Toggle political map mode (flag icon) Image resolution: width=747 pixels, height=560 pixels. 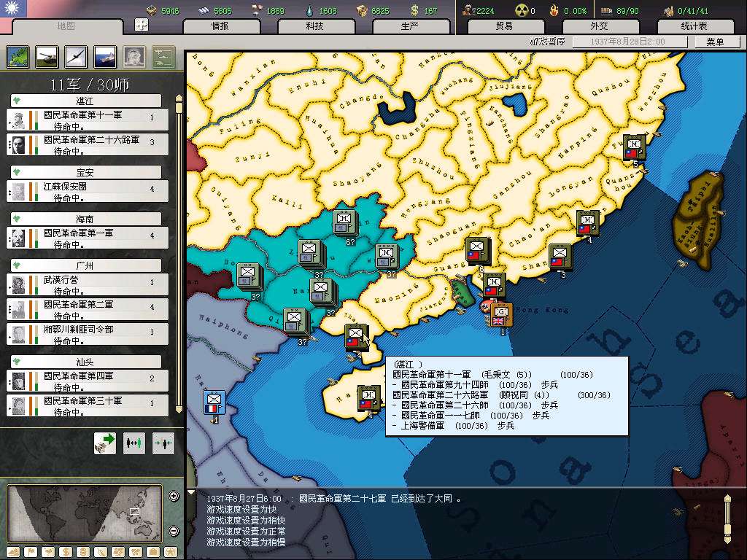tap(31, 553)
